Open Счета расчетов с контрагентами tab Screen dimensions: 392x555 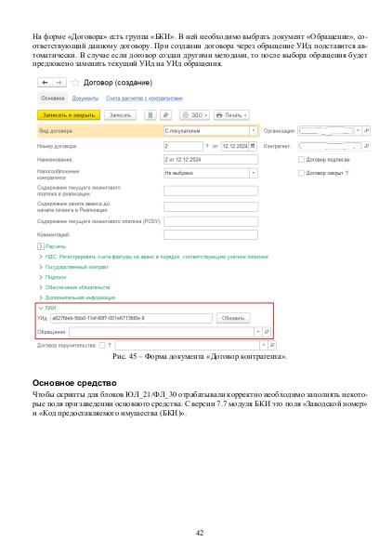145,98
